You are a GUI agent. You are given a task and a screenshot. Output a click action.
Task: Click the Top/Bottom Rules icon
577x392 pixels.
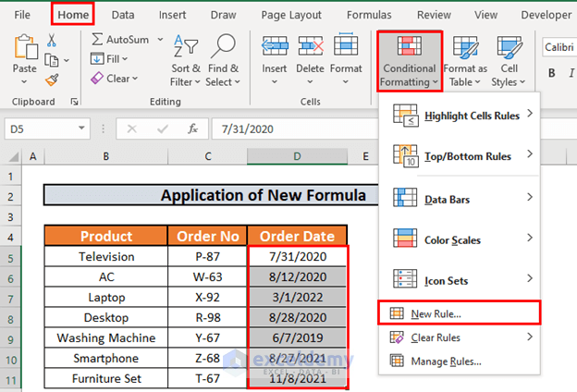click(406, 156)
